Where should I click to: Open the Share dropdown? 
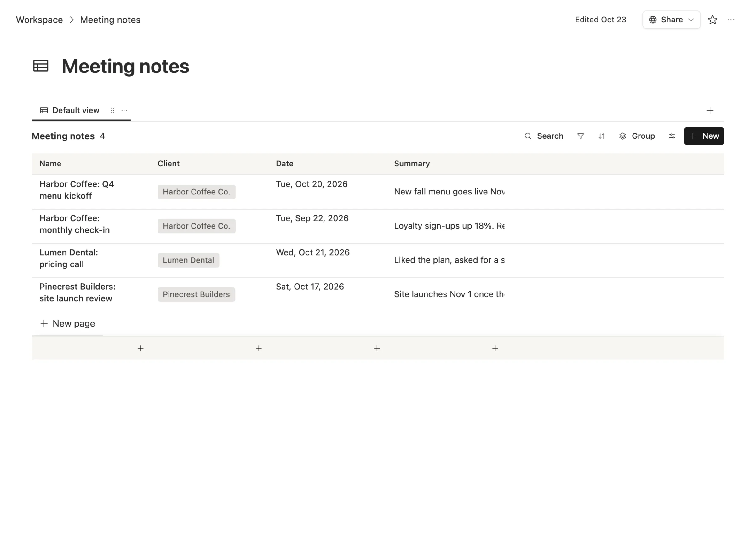coord(671,20)
